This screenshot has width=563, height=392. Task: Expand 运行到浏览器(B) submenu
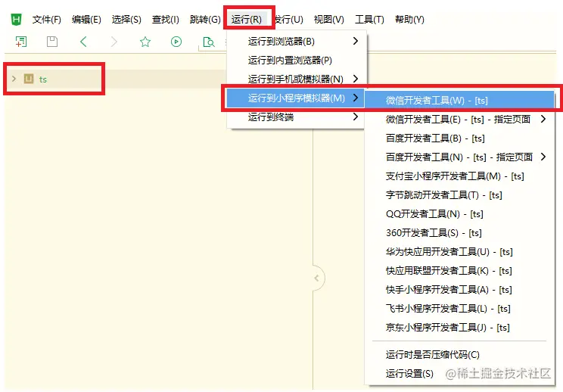(297, 42)
